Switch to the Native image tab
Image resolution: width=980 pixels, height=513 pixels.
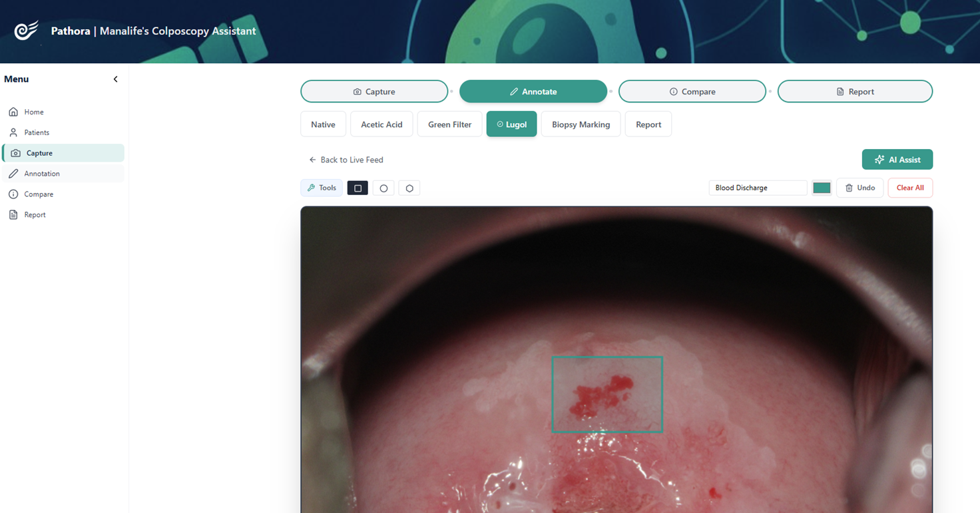(x=323, y=124)
